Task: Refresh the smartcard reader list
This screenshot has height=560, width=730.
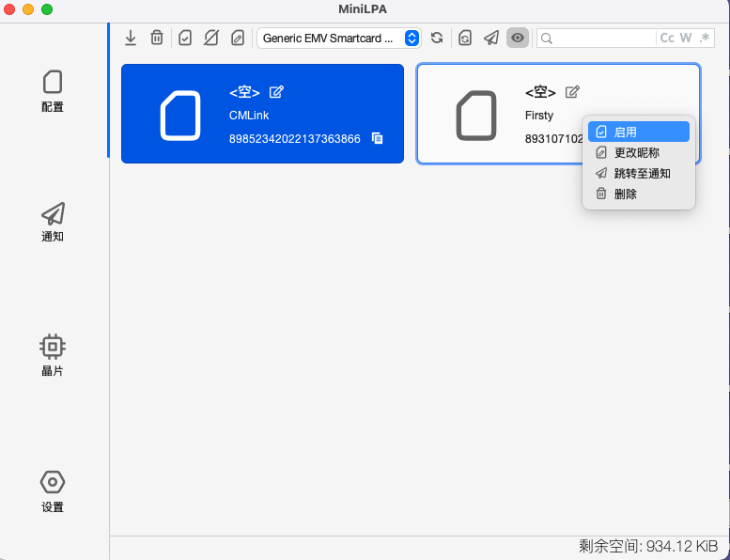Action: pos(437,38)
